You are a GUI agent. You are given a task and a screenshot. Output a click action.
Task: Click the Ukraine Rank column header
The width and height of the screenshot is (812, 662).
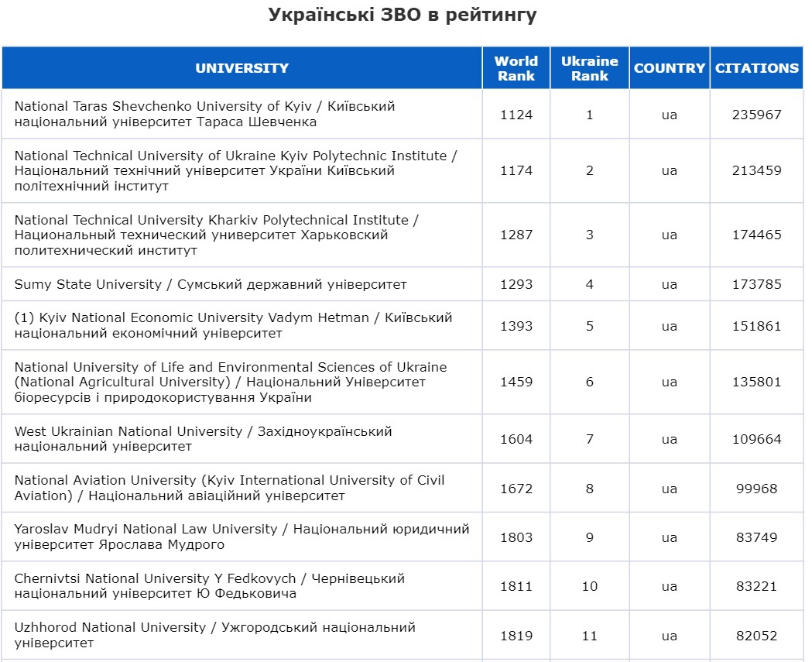click(x=590, y=67)
